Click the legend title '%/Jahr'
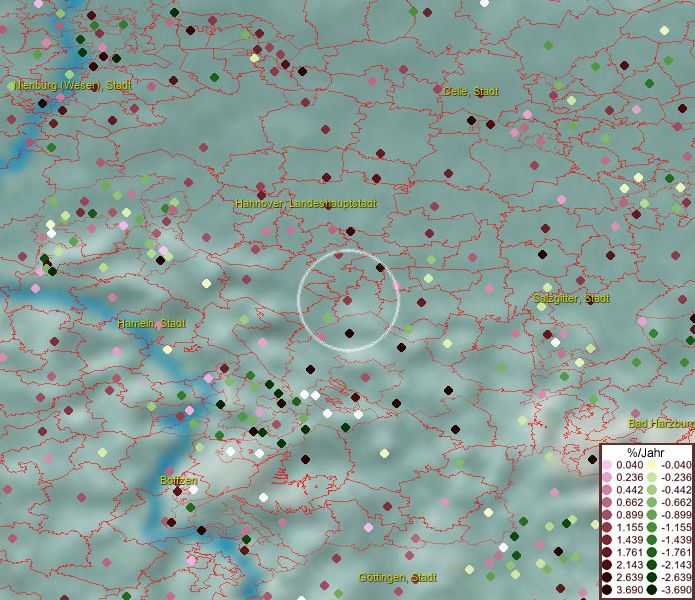The height and width of the screenshot is (600, 695). (646, 453)
